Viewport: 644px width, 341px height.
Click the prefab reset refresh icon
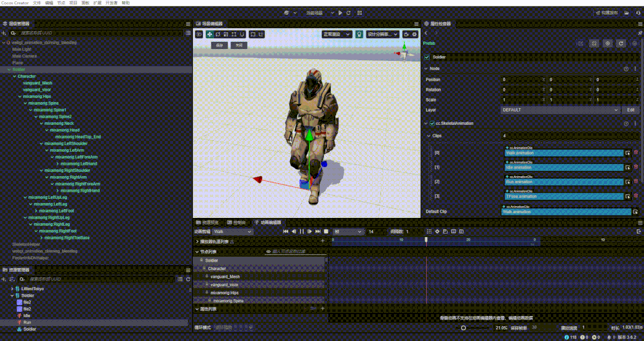pos(621,43)
